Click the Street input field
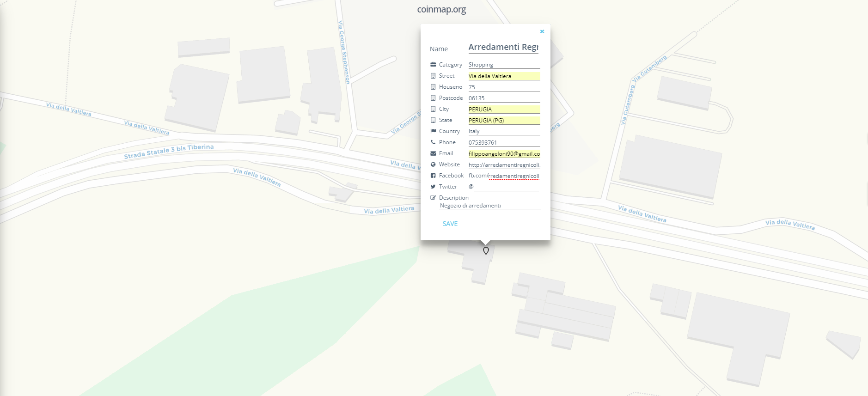Image resolution: width=868 pixels, height=396 pixels. [x=504, y=76]
